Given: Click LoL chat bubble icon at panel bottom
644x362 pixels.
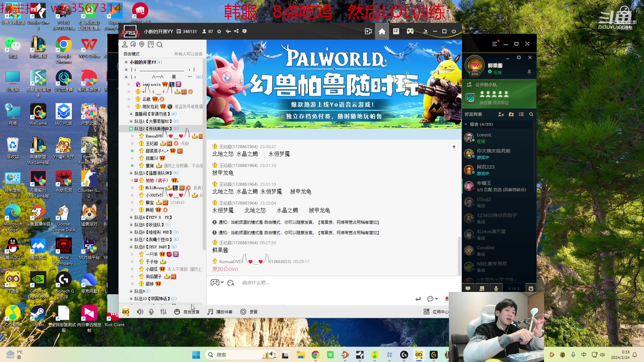Looking at the screenshot, I should 468,288.
